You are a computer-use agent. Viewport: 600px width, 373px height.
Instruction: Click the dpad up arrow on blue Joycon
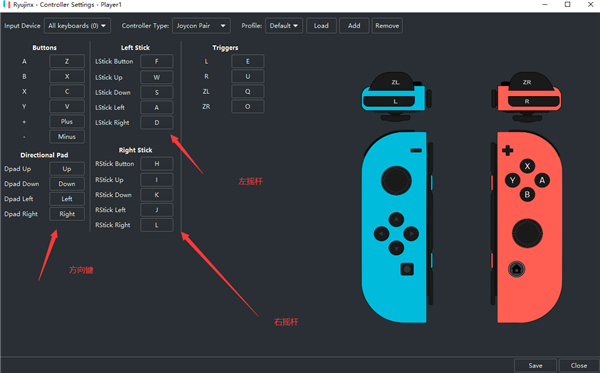[396, 220]
